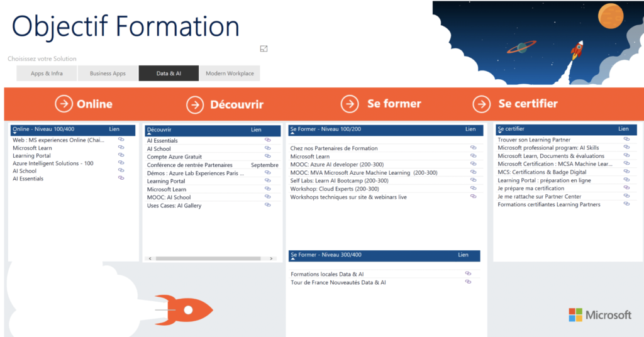Open link icon for Tour de France Nouveautés
Image resolution: width=644 pixels, height=337 pixels.
click(468, 282)
